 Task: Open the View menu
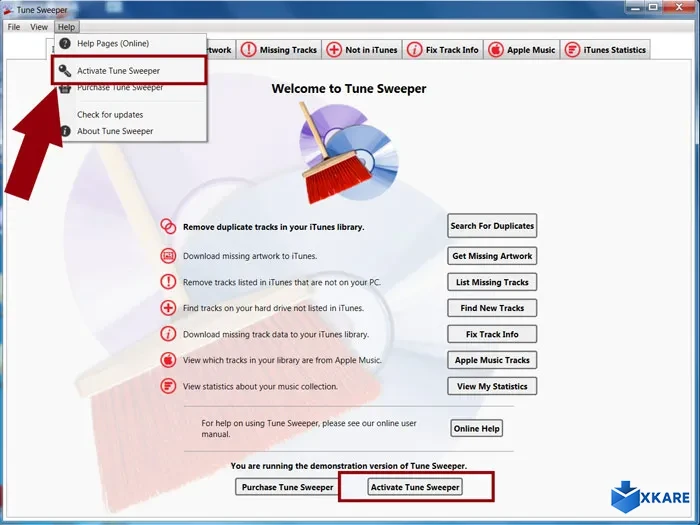[39, 27]
